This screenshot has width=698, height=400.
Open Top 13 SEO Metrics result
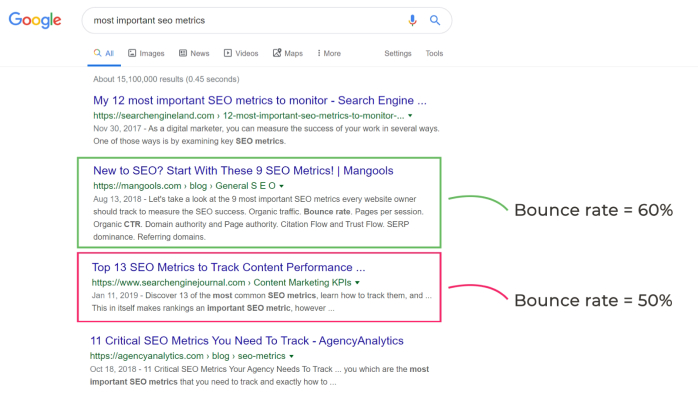[228, 267]
